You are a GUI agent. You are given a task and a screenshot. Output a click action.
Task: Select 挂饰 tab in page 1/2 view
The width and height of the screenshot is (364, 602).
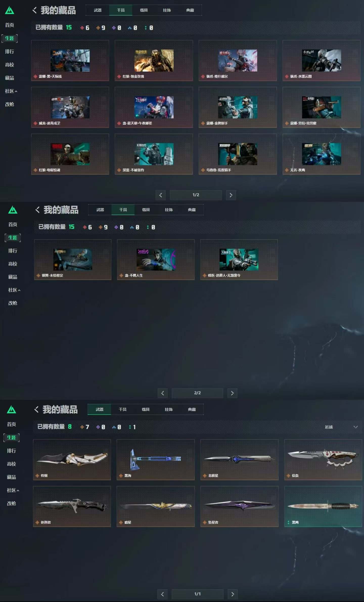click(x=167, y=10)
